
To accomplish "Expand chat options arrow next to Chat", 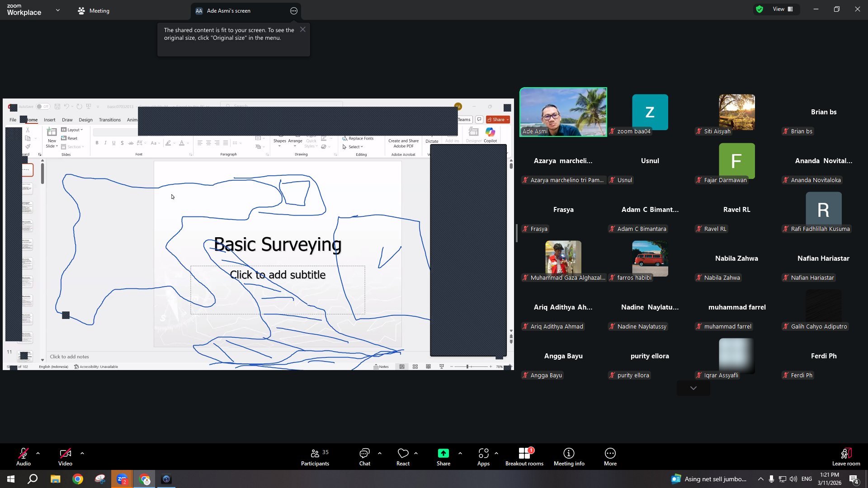I will coord(380,453).
